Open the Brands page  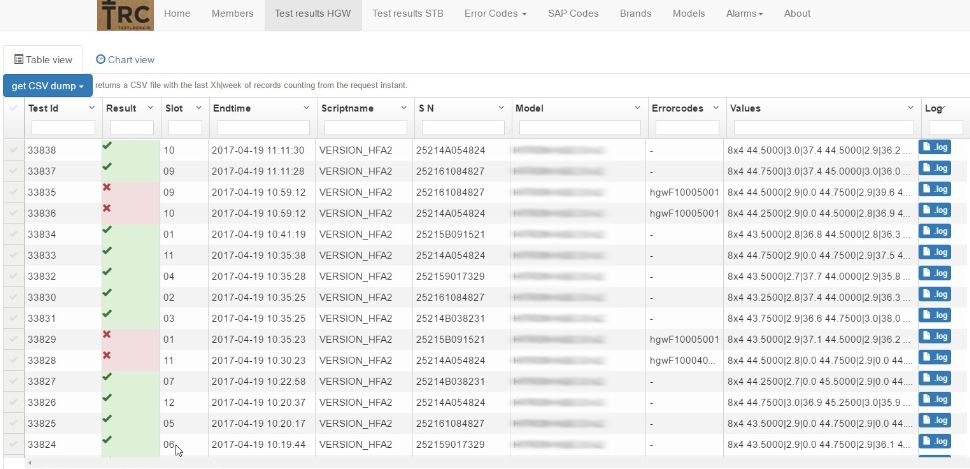(x=636, y=14)
